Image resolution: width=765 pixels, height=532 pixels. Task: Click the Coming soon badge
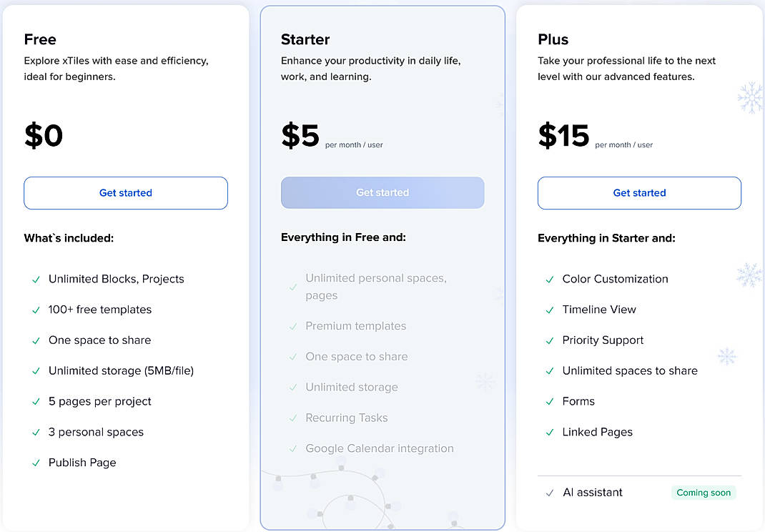pos(704,493)
